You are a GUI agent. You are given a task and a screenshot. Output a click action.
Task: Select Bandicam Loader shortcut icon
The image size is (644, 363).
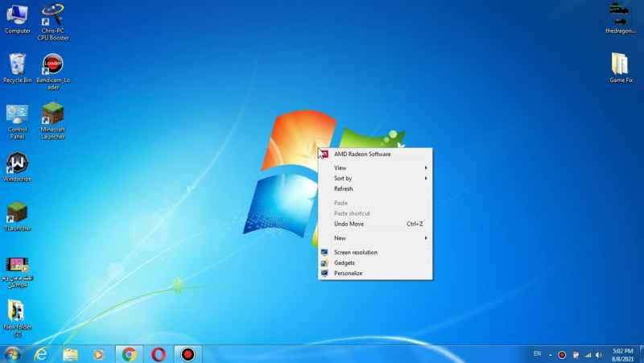[53, 72]
